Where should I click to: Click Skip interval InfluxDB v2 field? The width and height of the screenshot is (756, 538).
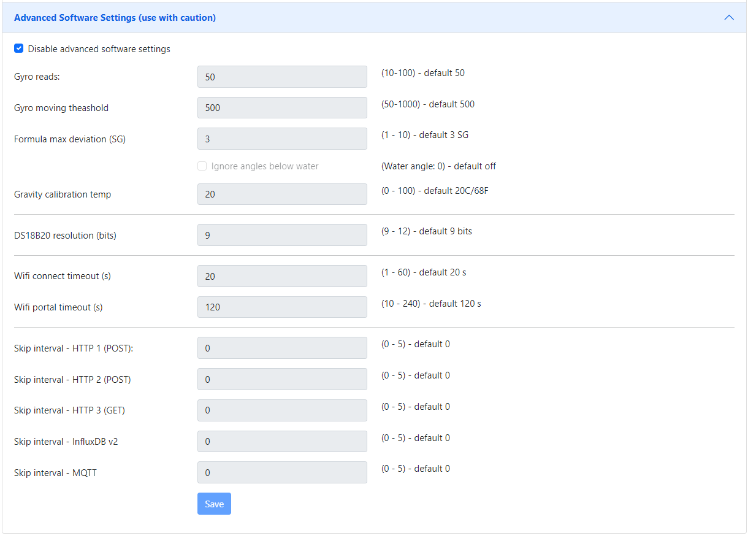[282, 442]
